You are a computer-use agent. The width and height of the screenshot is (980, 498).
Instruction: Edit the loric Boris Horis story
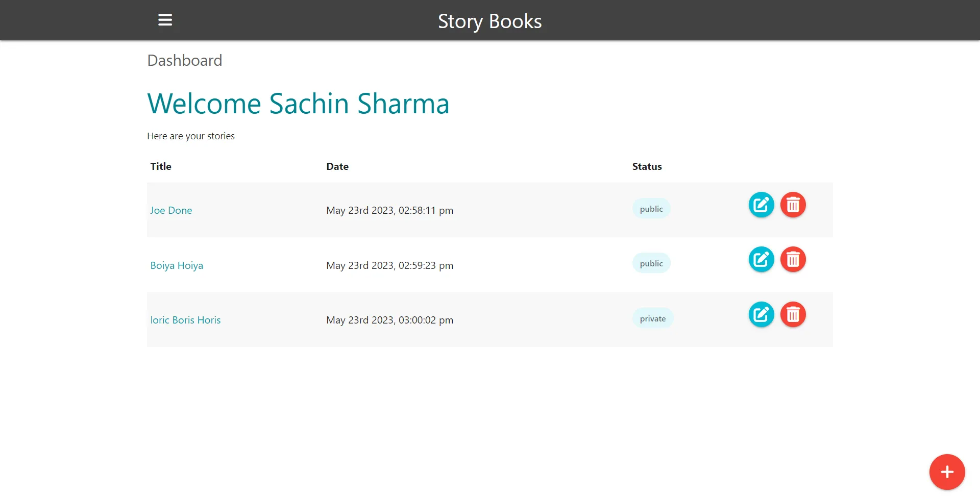point(761,314)
